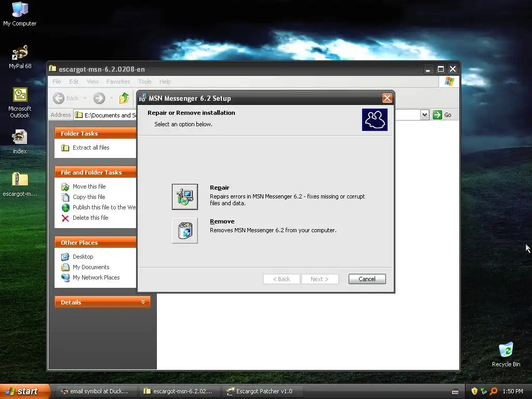
Task: Click the Start button
Action: [x=24, y=391]
